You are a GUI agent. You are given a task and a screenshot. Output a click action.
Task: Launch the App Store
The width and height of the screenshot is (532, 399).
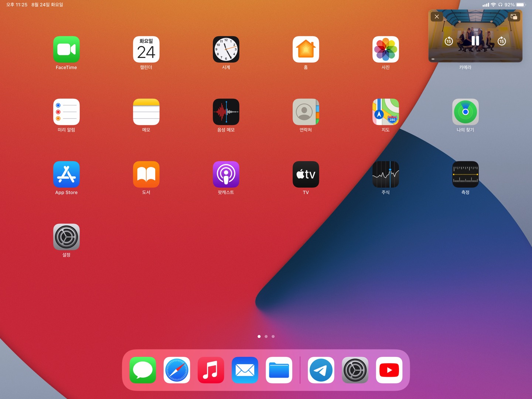click(66, 174)
